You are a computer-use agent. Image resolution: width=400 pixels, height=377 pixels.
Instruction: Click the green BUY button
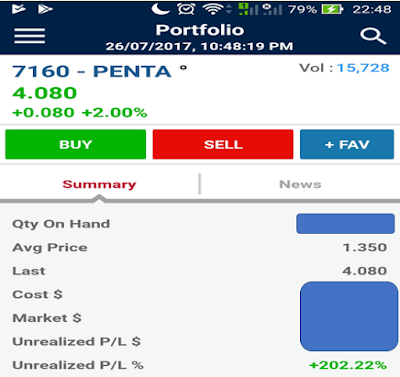(76, 144)
